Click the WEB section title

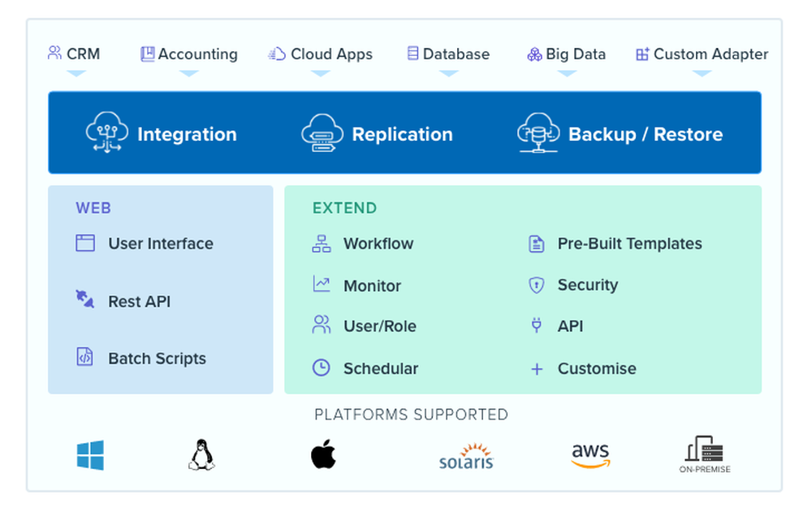pos(93,208)
